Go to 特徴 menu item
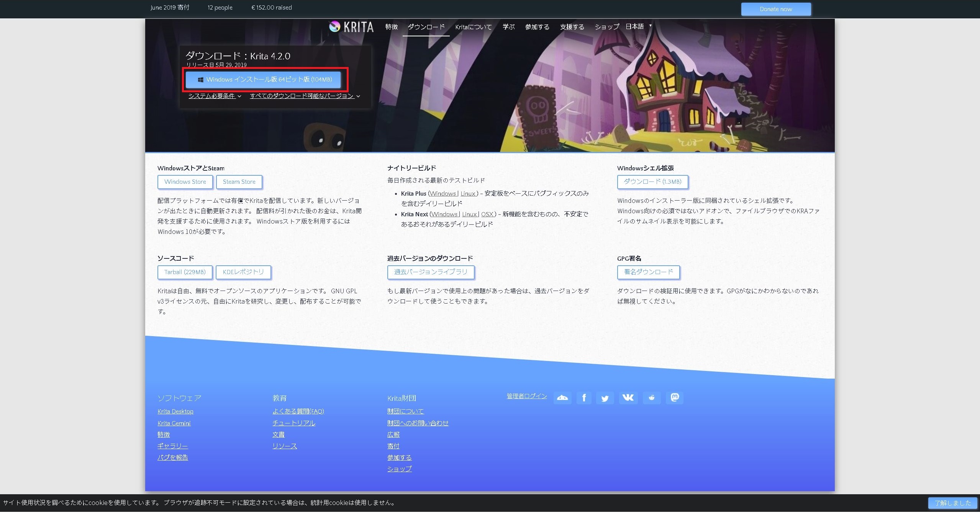Screen dimensions: 980x513 point(392,27)
